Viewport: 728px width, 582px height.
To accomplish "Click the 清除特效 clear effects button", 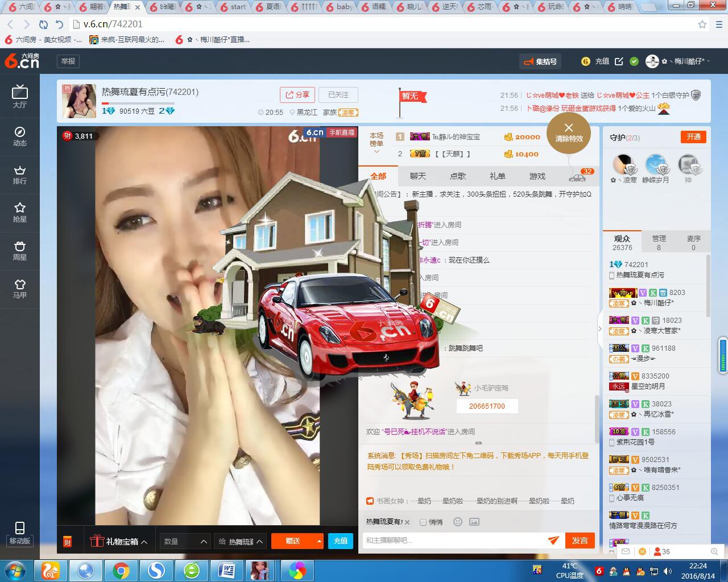I will coord(568,134).
